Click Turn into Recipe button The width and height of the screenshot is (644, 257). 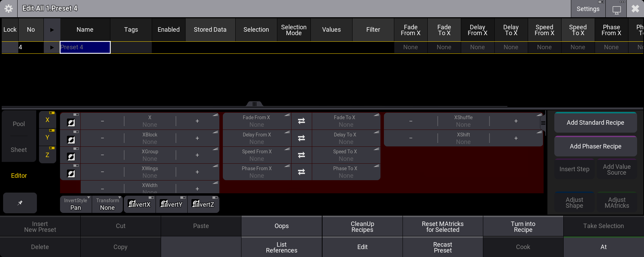point(523,227)
